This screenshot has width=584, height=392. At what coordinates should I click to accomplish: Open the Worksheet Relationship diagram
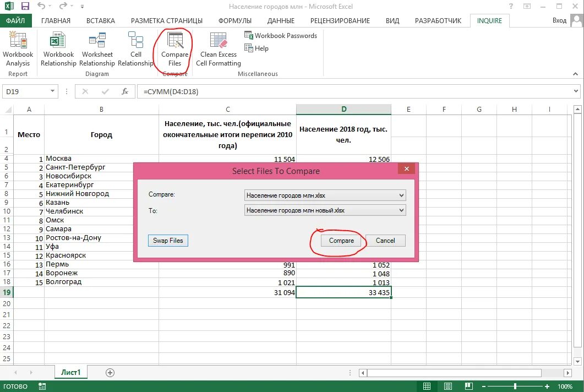[x=97, y=50]
